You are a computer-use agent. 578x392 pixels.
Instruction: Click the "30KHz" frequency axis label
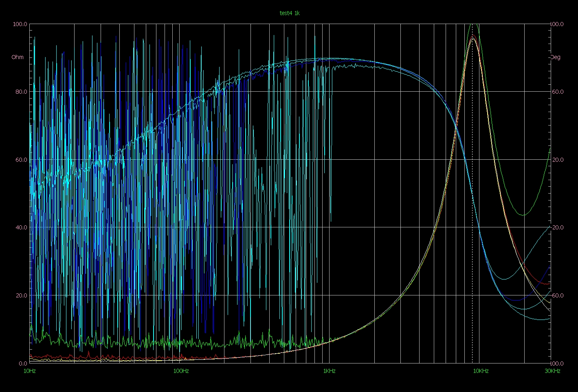552,371
